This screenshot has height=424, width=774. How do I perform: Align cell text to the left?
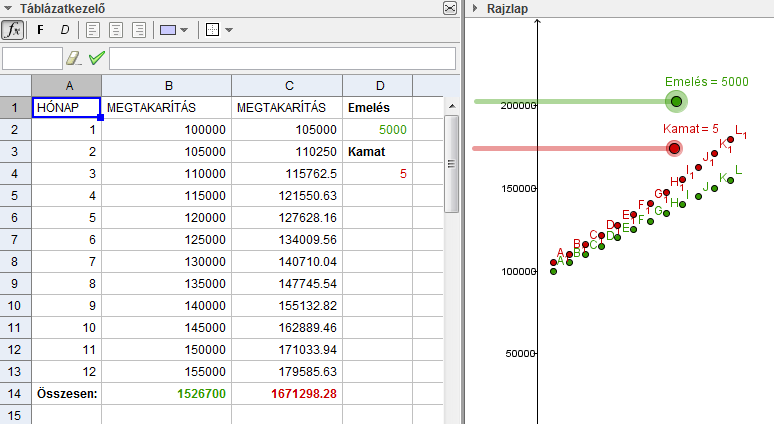95,30
